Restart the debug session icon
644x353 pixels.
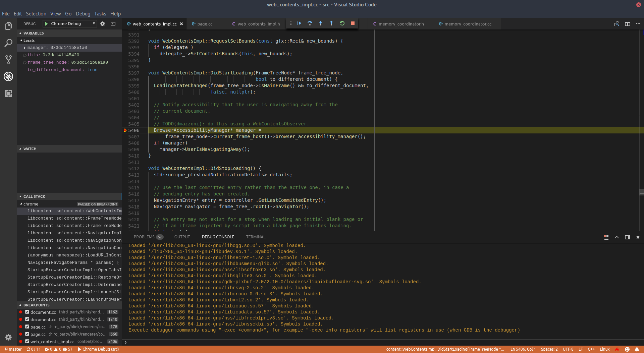(342, 23)
